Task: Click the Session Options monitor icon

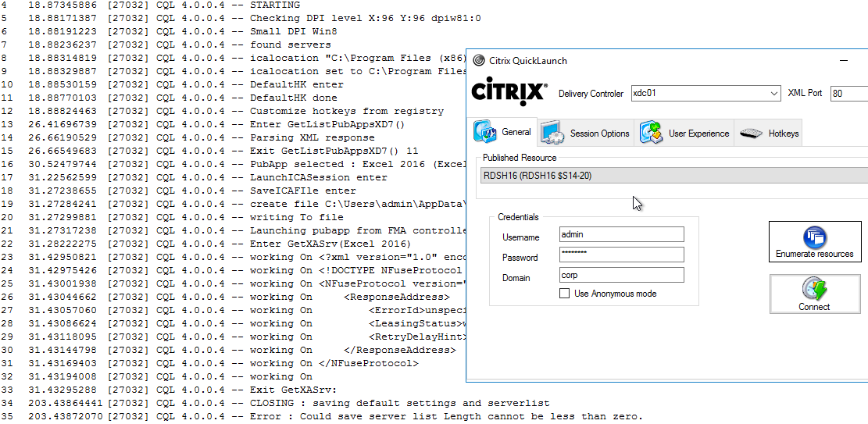Action: click(552, 133)
